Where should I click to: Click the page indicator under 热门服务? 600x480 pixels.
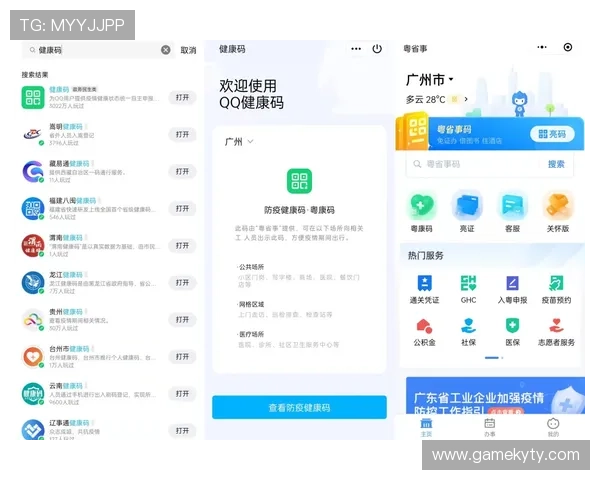(x=494, y=358)
